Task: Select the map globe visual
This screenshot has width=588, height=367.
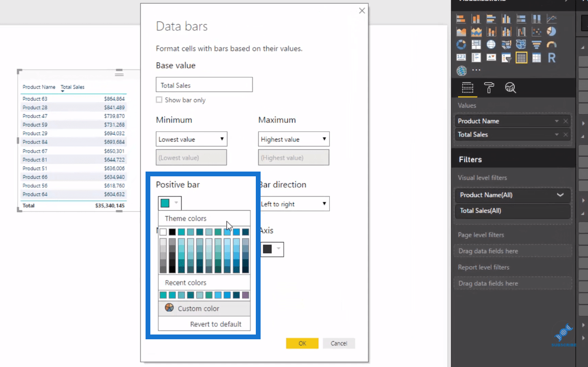Action: click(x=491, y=45)
